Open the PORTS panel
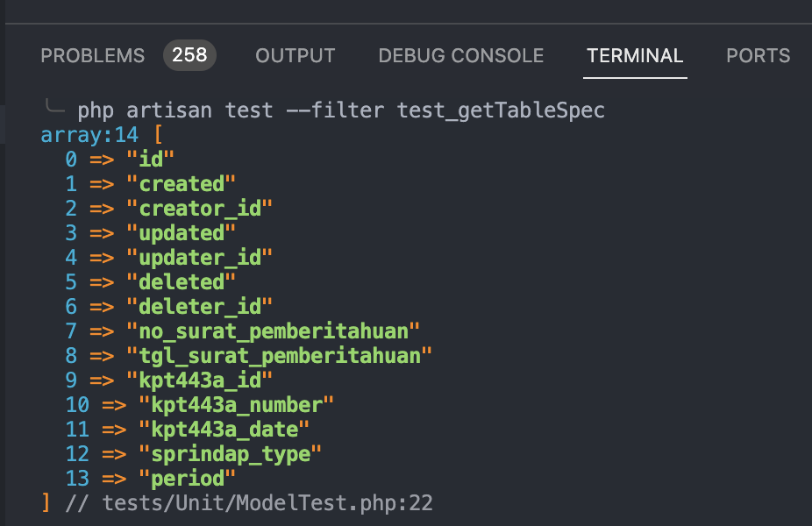The height and width of the screenshot is (526, 812). click(758, 55)
